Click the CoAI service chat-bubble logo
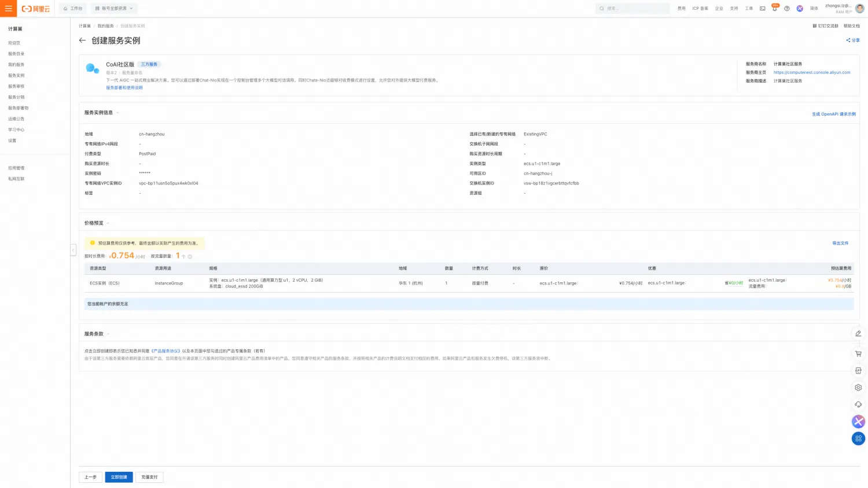This screenshot has height=488, width=868. pyautogui.click(x=93, y=68)
